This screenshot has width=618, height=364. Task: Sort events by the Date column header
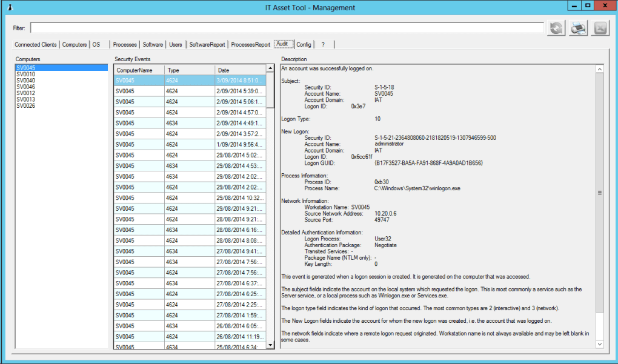240,70
